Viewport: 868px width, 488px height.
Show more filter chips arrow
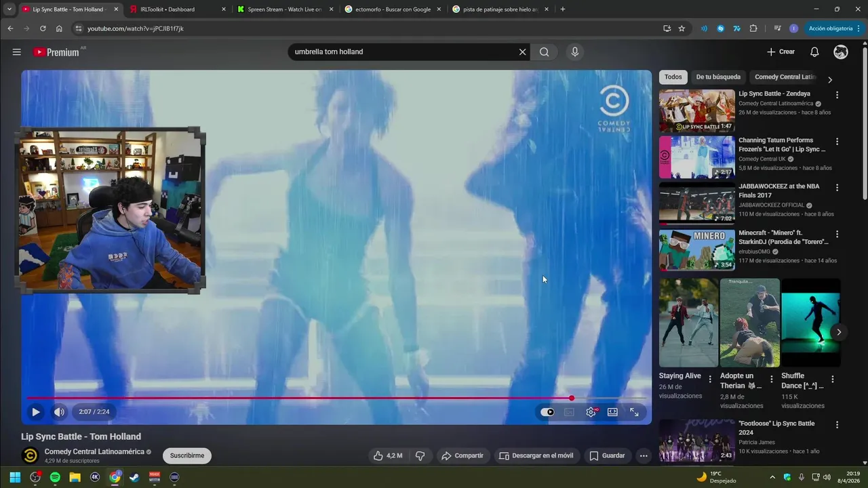(x=830, y=79)
